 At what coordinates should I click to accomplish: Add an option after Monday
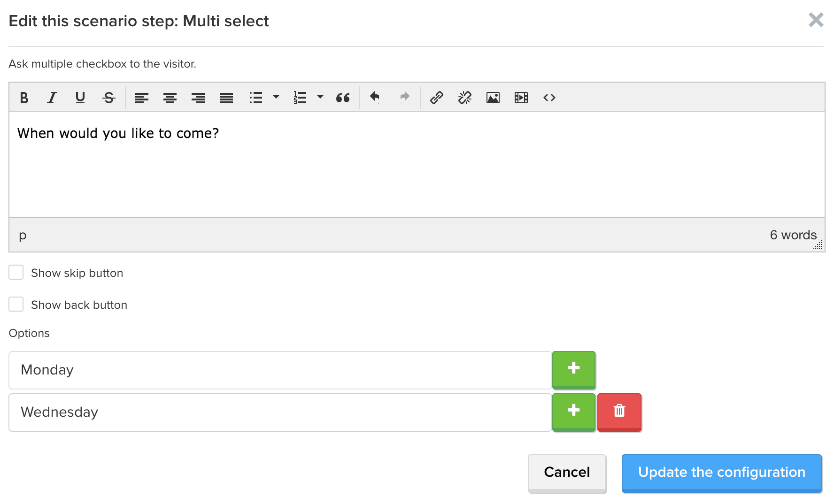(574, 369)
